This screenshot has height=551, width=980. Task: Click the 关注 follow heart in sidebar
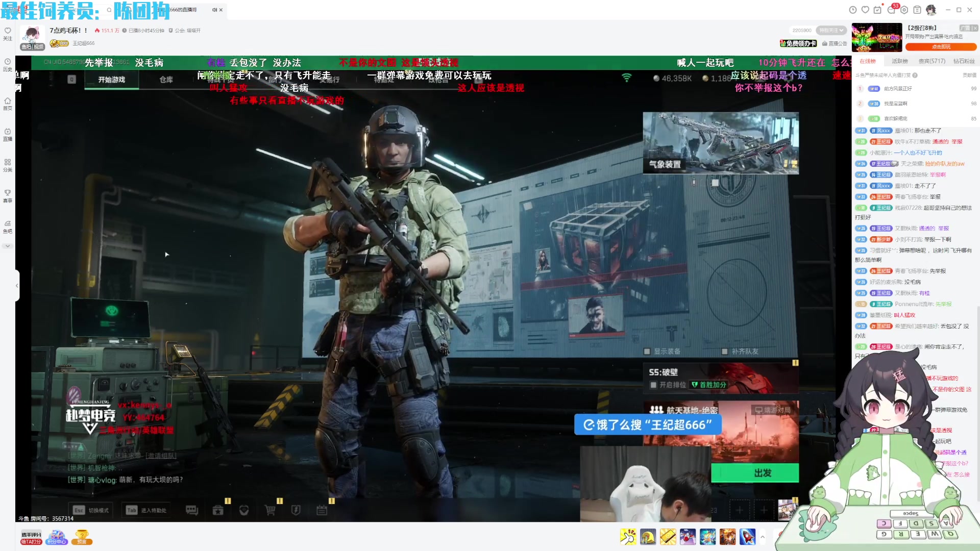8,34
